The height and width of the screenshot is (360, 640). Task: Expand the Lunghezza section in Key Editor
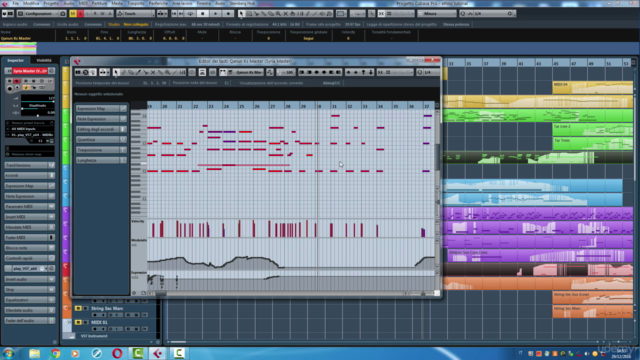pyautogui.click(x=101, y=160)
